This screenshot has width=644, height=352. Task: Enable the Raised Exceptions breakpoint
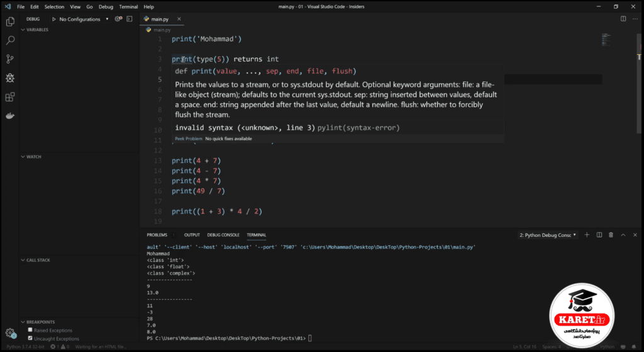click(30, 330)
